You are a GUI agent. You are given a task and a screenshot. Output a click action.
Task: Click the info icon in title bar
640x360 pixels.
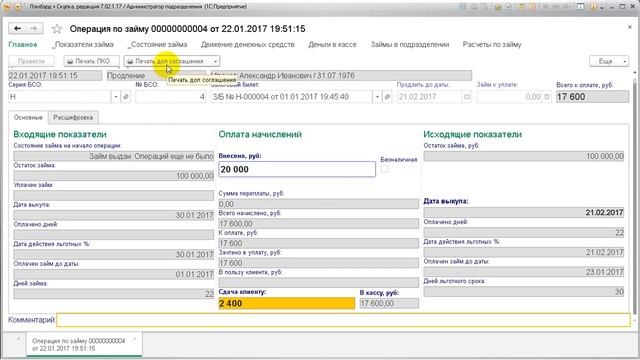tap(593, 7)
